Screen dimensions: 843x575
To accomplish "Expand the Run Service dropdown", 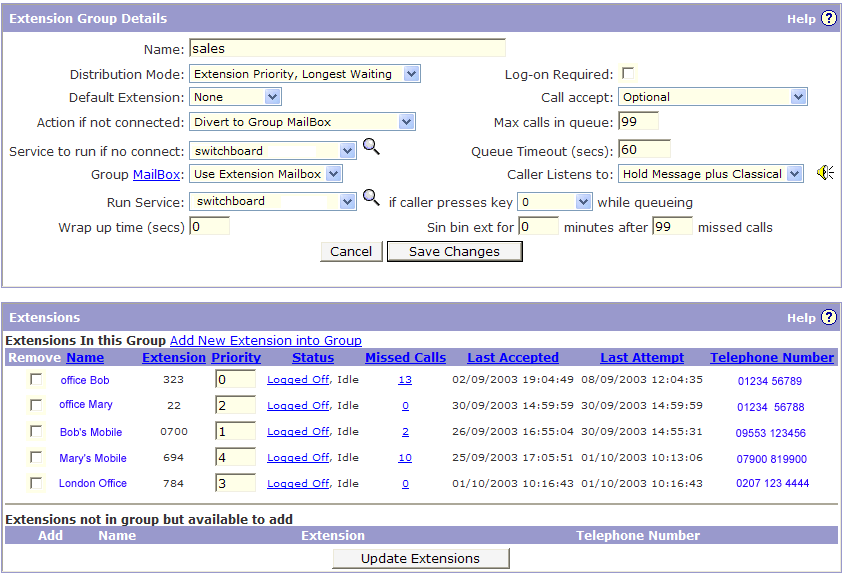I will click(x=273, y=202).
